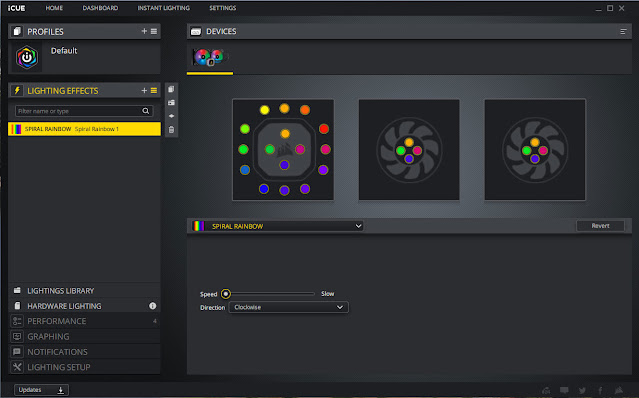
Task: Click the lightning bolt Lighting Effects icon
Action: pos(17,90)
